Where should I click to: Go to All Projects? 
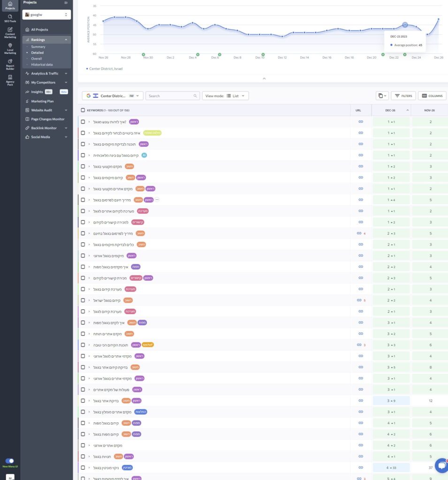39,30
